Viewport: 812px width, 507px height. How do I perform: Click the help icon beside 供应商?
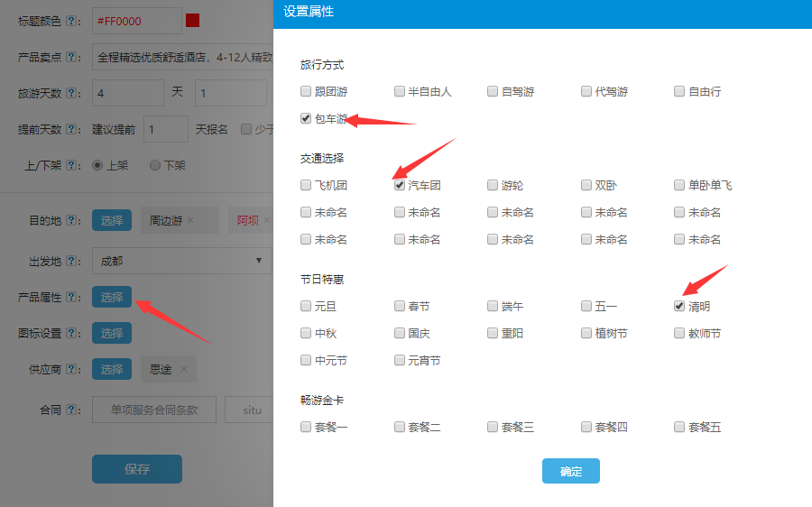(72, 369)
